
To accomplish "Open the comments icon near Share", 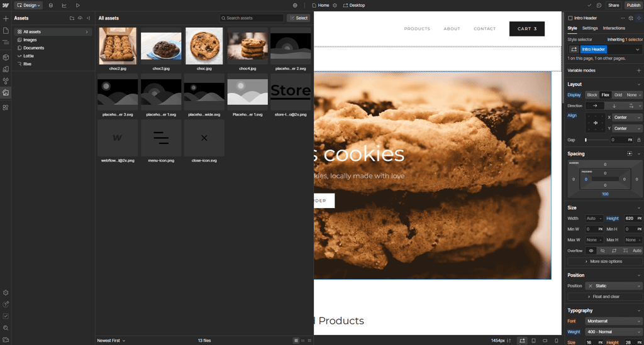I will [x=599, y=5].
